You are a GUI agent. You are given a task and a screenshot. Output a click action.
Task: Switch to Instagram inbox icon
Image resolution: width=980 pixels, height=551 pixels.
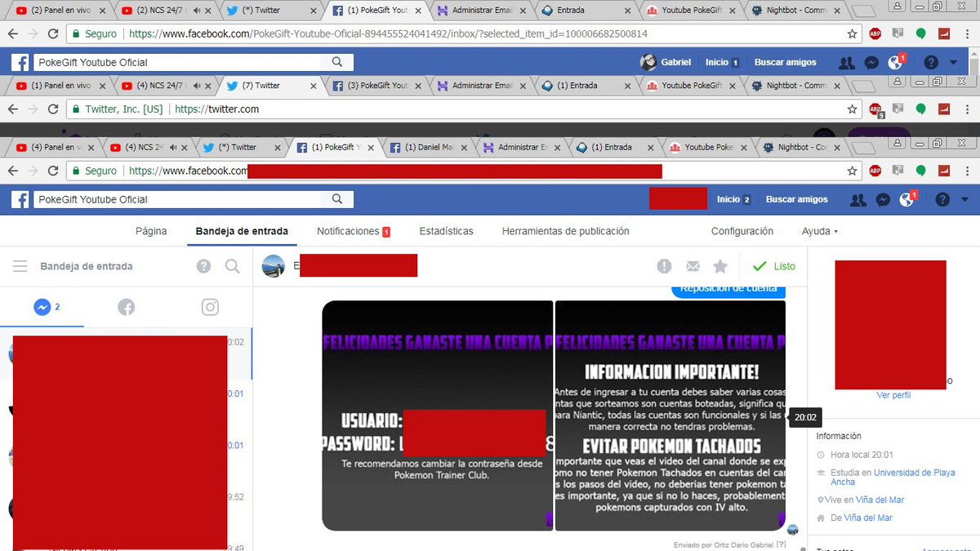(x=210, y=307)
